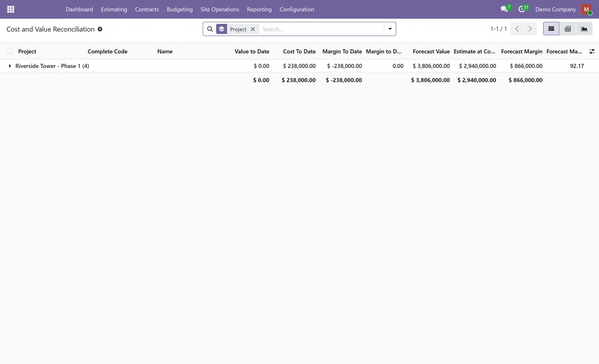Open the conversations messages icon
Image resolution: width=599 pixels, height=364 pixels.
(x=505, y=9)
